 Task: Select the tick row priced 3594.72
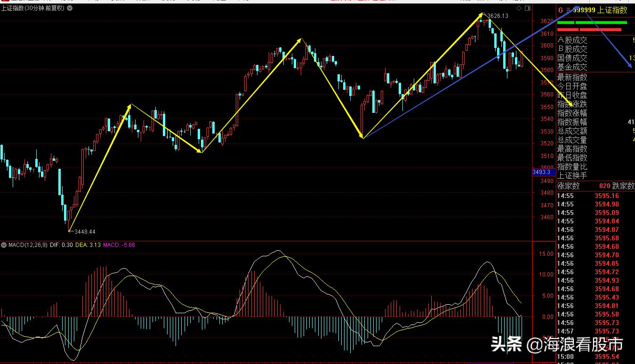pos(596,272)
